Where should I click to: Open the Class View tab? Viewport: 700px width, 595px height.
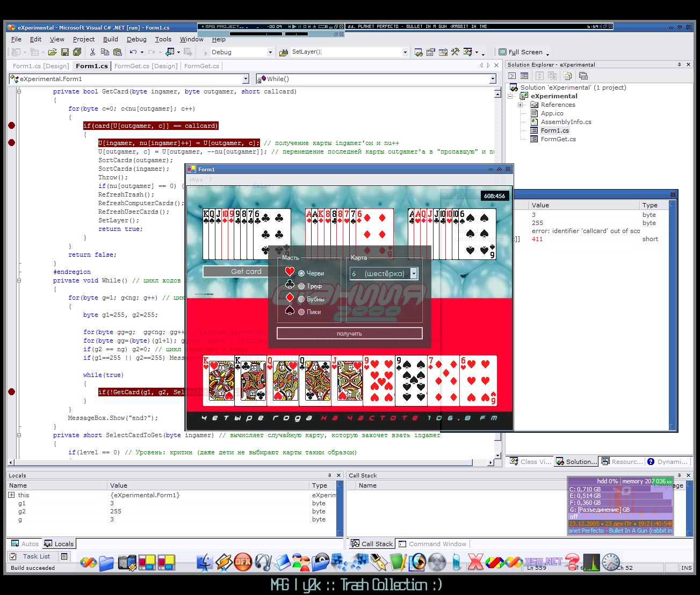tap(530, 462)
